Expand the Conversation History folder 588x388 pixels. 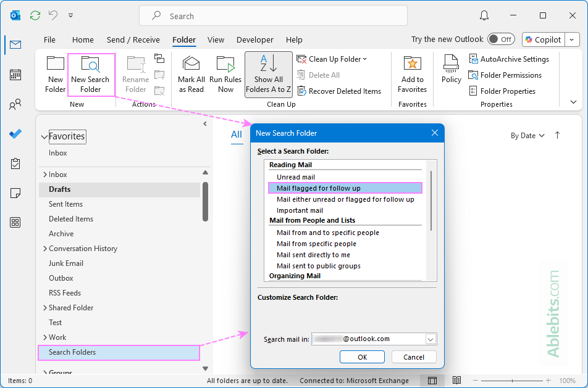click(x=44, y=249)
